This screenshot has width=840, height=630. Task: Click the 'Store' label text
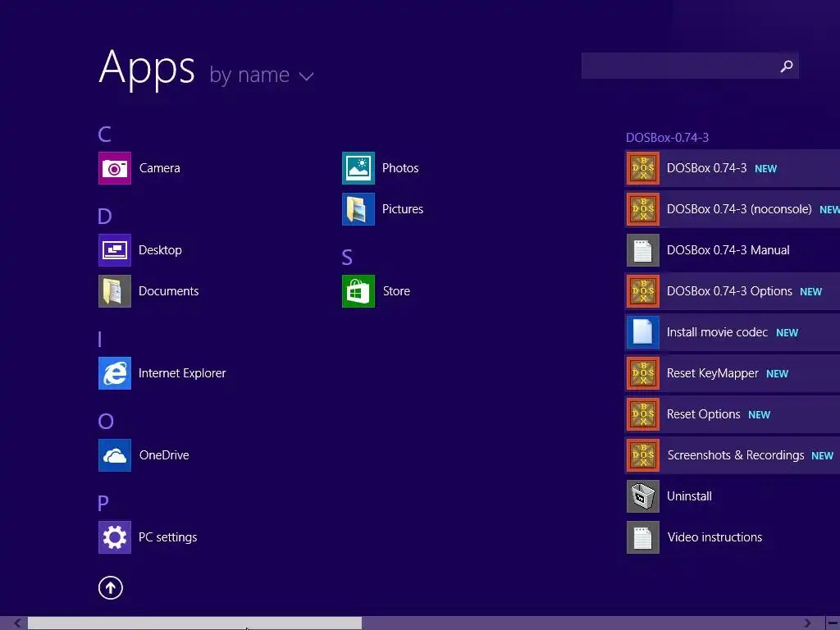396,291
